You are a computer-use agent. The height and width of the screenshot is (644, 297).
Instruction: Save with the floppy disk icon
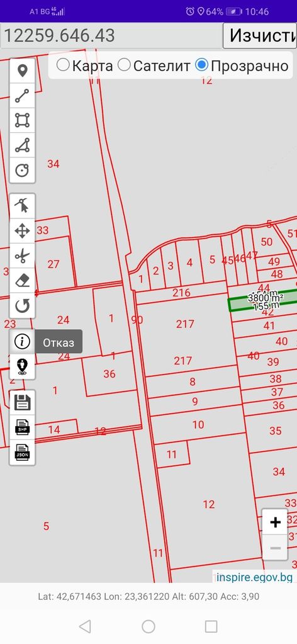[x=22, y=402]
